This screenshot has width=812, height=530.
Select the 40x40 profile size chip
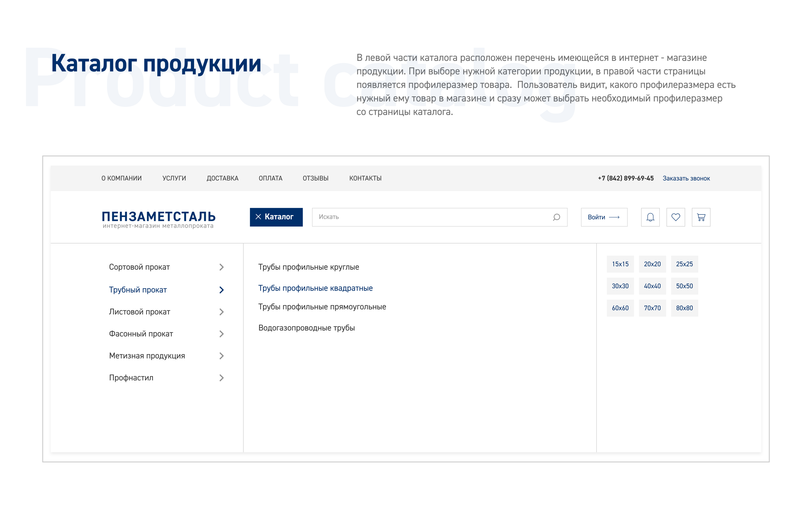click(x=652, y=286)
